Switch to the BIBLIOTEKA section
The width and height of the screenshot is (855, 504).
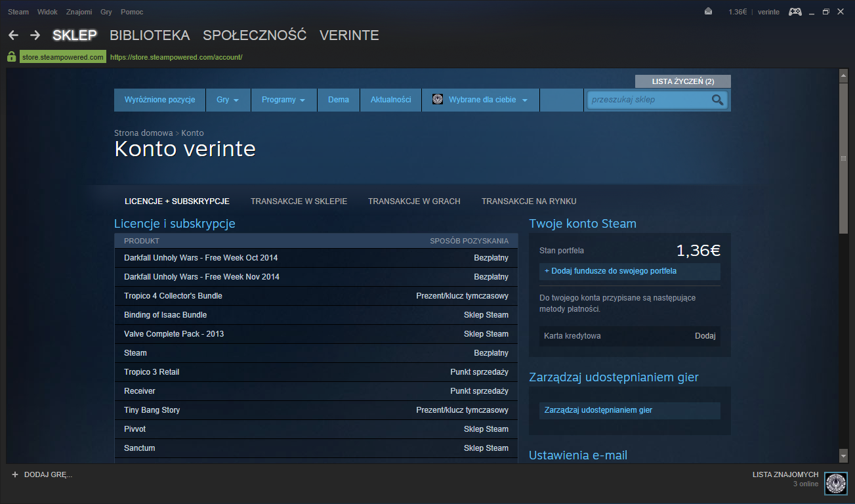pos(150,35)
